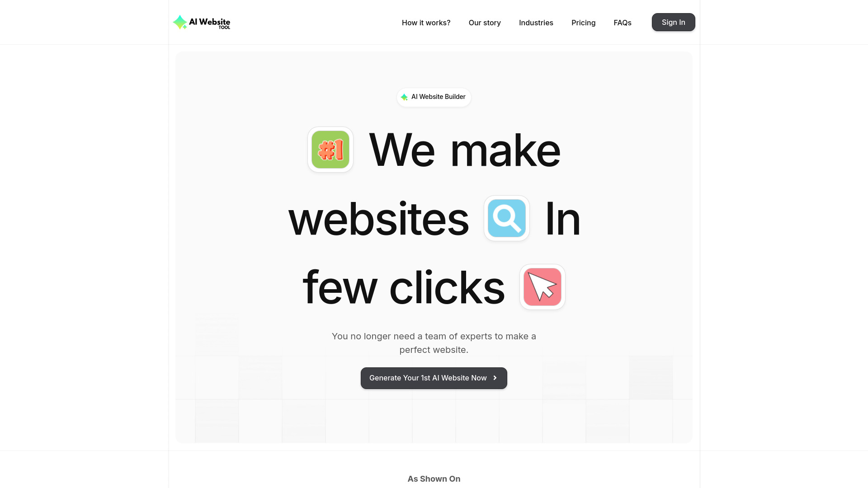Expand the FAQs section dropdown
Screen dimensions: 868x488
623,22
